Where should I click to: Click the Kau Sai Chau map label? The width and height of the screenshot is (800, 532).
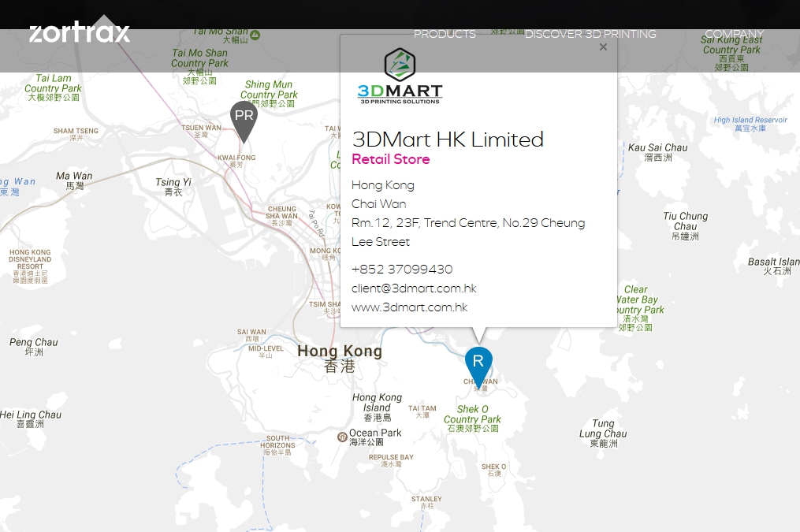pyautogui.click(x=657, y=153)
